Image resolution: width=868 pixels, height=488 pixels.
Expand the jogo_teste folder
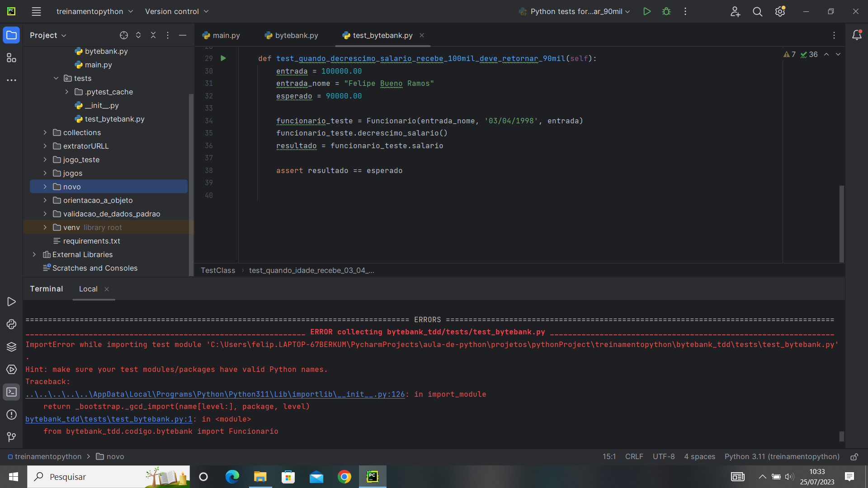[x=45, y=160]
